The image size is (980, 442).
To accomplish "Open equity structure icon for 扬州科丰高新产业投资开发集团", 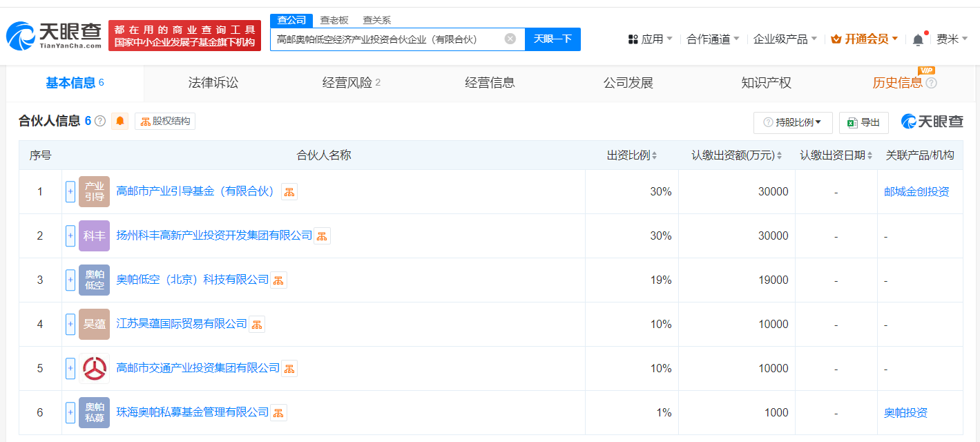I will click(322, 236).
